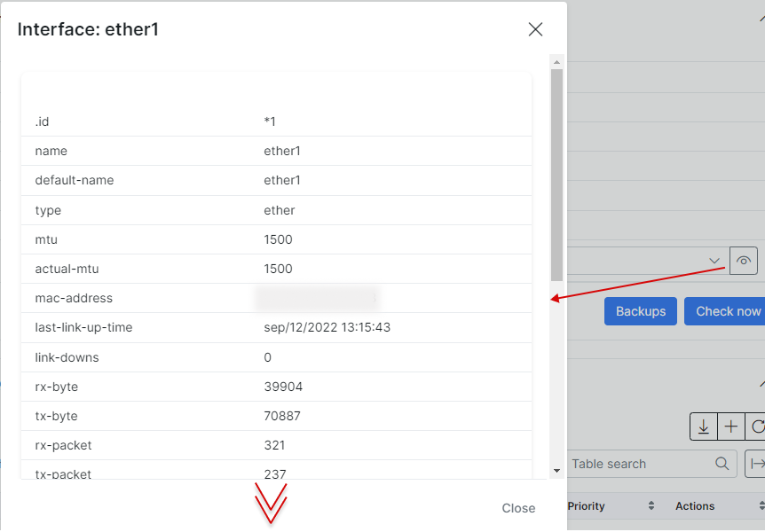Click the arrow-to-bar icon beside search
The width and height of the screenshot is (765, 532).
coord(756,464)
